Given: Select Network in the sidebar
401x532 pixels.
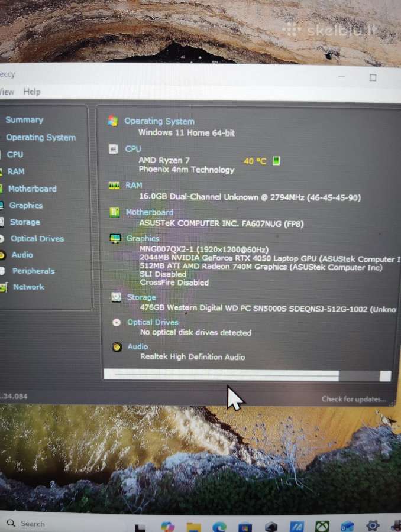Looking at the screenshot, I should tap(28, 287).
